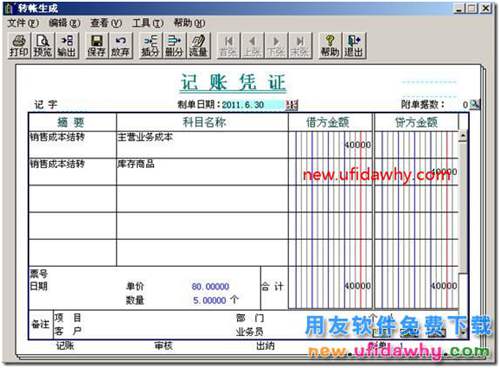Click the 销售成本结转 summary beside 库存商品
The width and height of the screenshot is (500, 368).
pyautogui.click(x=73, y=172)
